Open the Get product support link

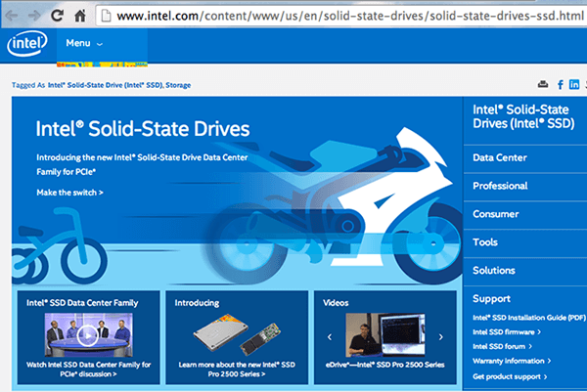[x=510, y=376]
